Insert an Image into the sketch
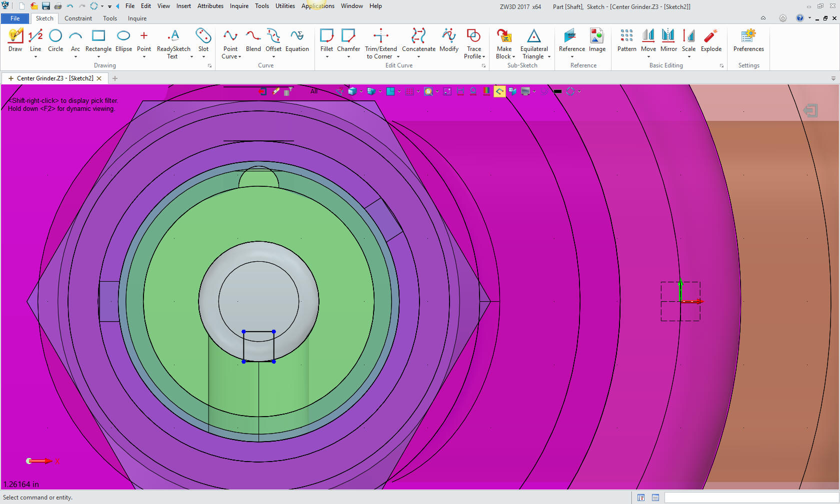 [x=597, y=40]
